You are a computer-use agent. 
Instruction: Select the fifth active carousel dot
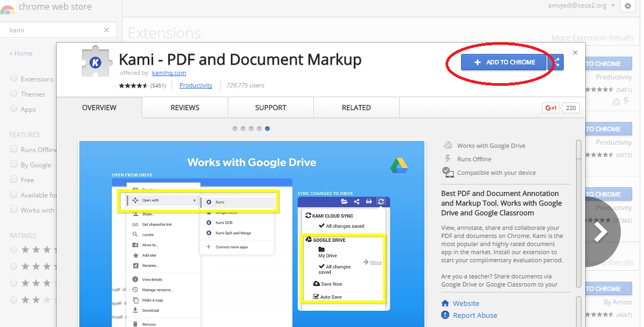point(268,128)
